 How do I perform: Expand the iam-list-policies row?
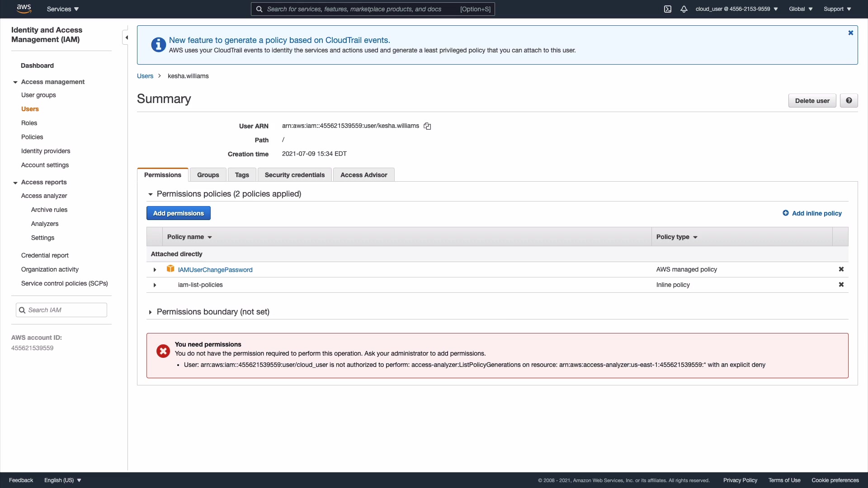(x=155, y=285)
